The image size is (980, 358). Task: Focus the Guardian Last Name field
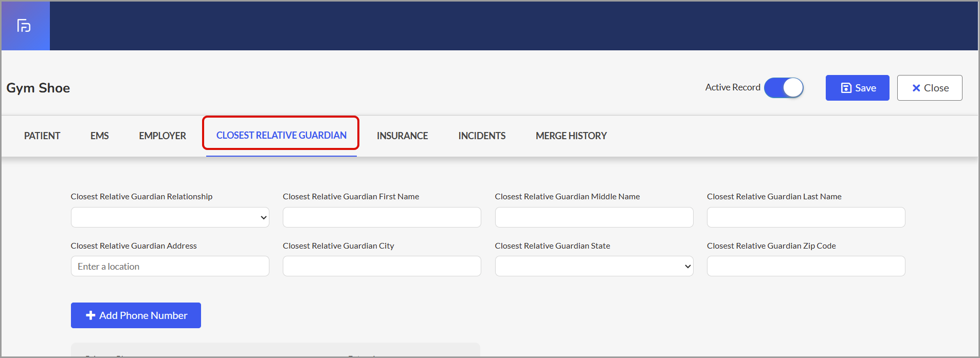pos(806,217)
